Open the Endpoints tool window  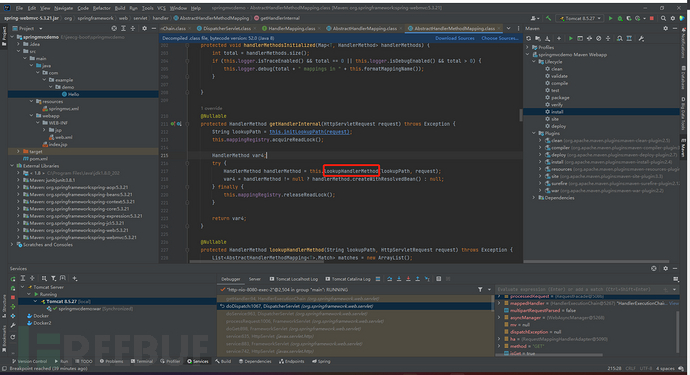[291, 361]
